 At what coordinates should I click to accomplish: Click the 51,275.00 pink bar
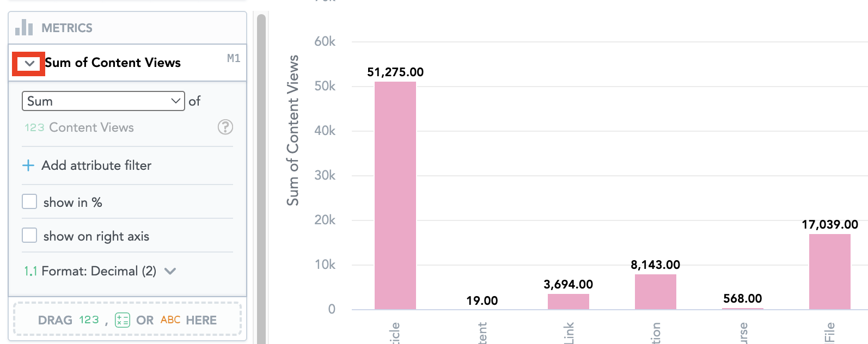[x=395, y=195]
